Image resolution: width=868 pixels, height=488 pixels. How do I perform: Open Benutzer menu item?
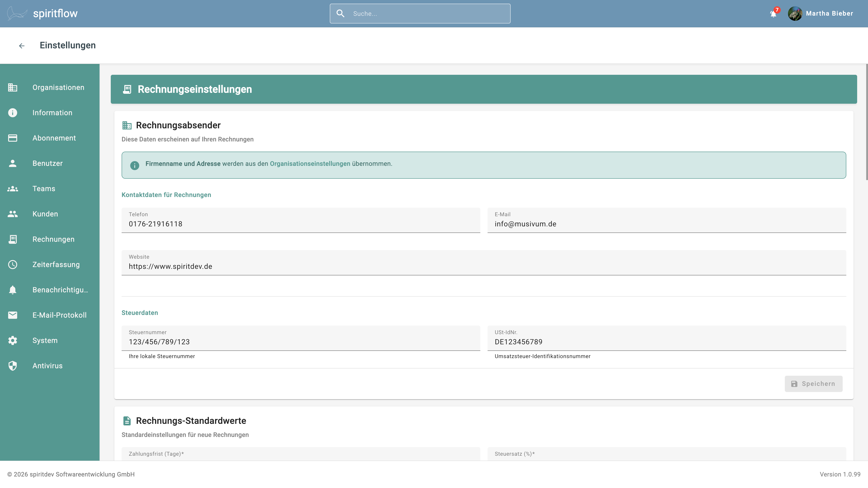50,163
